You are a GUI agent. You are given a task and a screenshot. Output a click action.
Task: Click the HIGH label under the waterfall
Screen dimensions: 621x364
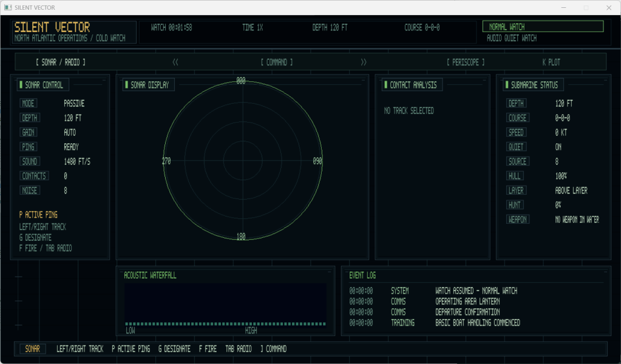click(x=251, y=331)
